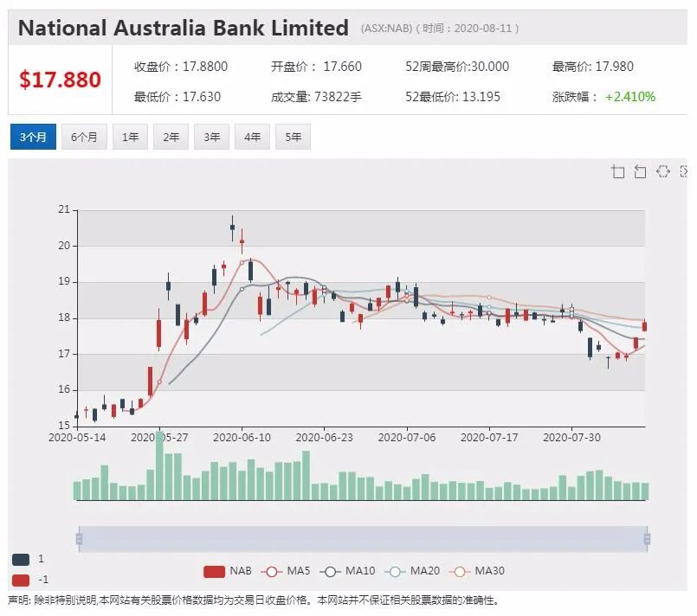This screenshot has height=616, width=697.
Task: Click the tallest volume bar near 2020-05-27
Action: coord(159,465)
